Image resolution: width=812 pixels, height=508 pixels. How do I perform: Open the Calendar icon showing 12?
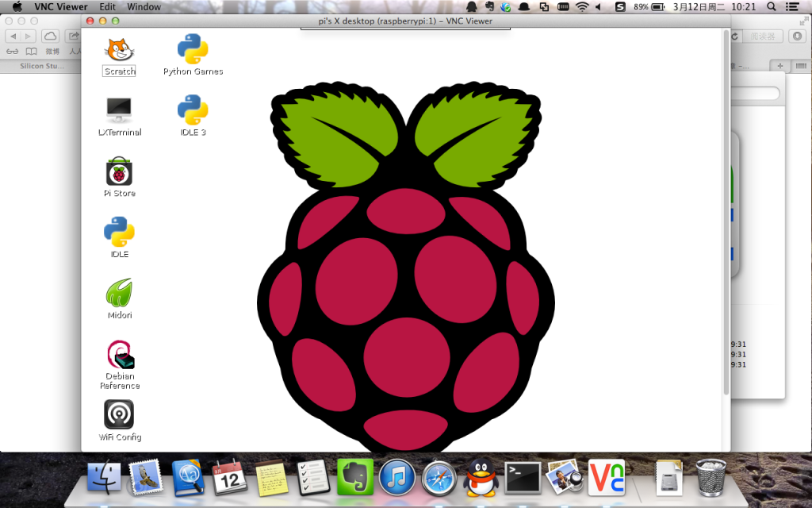point(229,478)
